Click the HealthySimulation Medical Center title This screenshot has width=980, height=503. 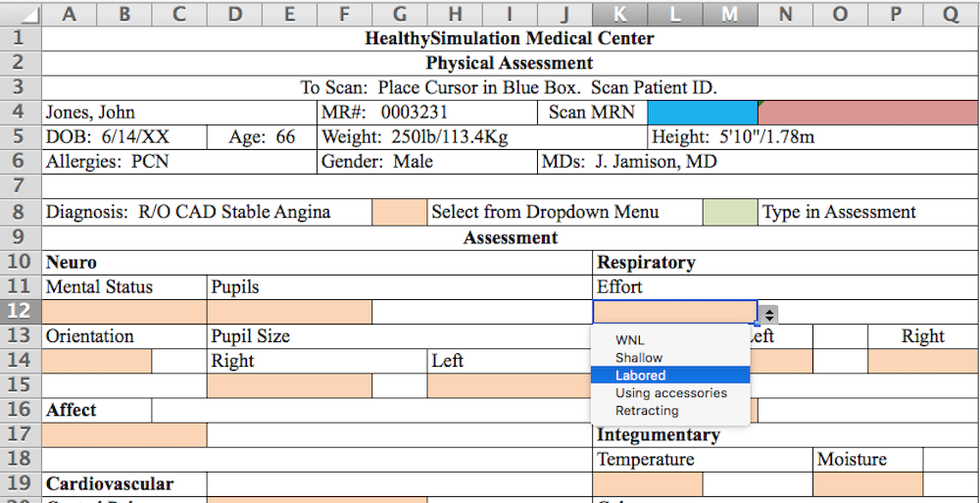(510, 39)
